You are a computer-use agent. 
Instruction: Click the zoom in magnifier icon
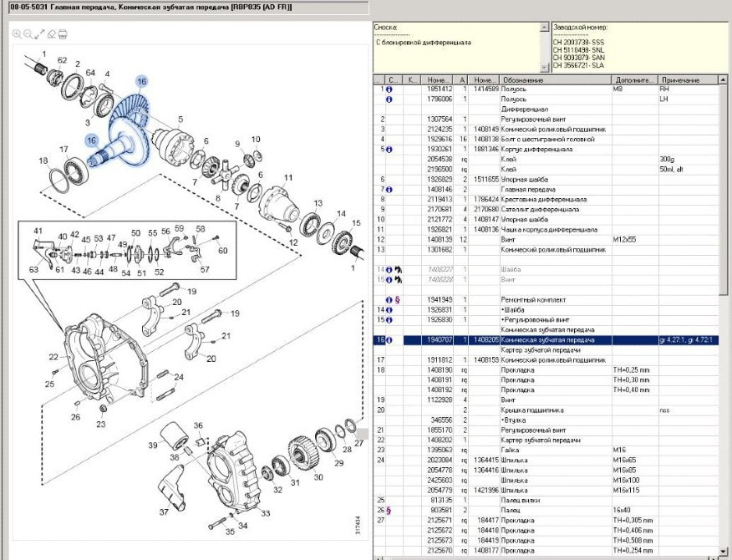click(17, 34)
